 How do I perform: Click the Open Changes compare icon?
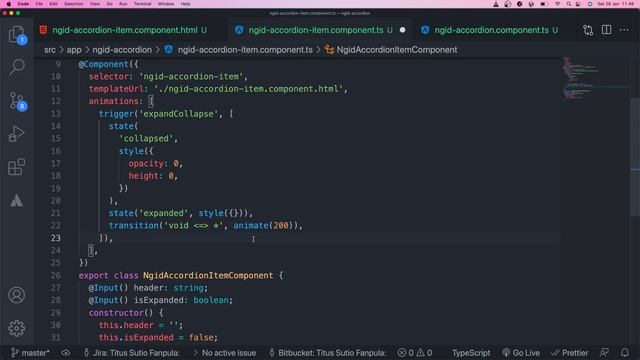588,30
